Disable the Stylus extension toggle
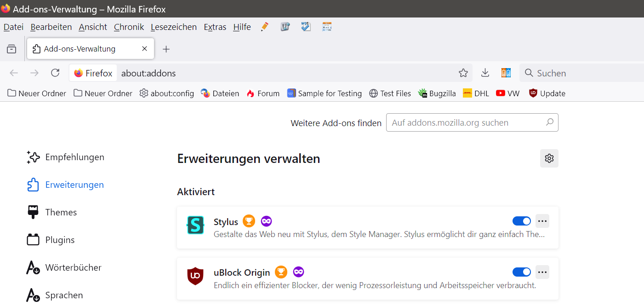This screenshot has width=644, height=307. coord(521,221)
